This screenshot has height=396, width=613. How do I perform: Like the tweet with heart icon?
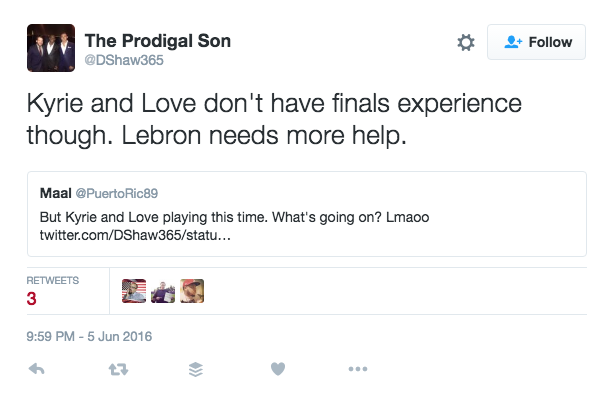pyautogui.click(x=278, y=369)
